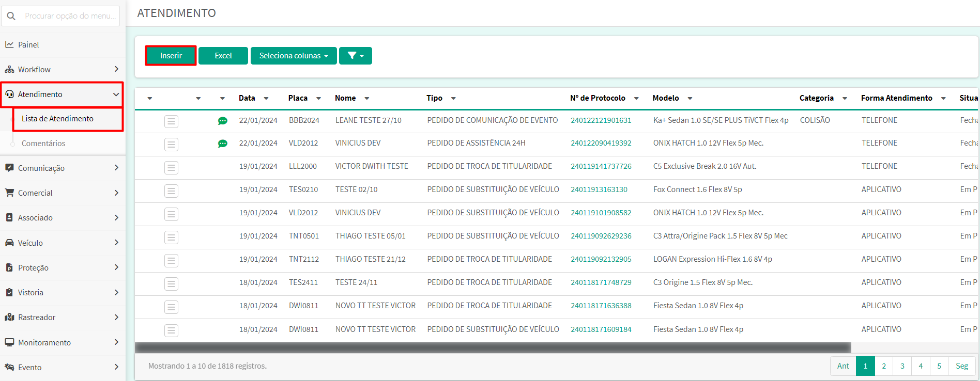Viewport: 980px width, 381px height.
Task: Click the Vistoria clipboard check icon
Action: coord(9,292)
